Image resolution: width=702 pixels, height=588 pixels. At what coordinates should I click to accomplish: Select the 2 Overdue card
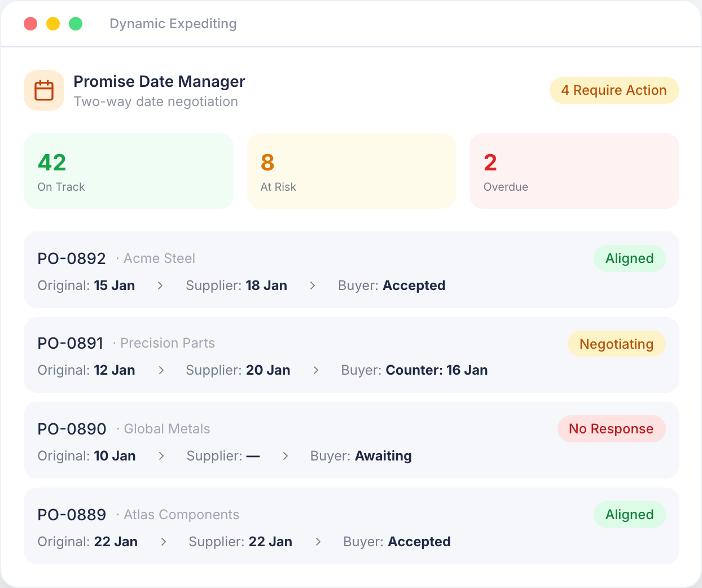[x=574, y=171]
